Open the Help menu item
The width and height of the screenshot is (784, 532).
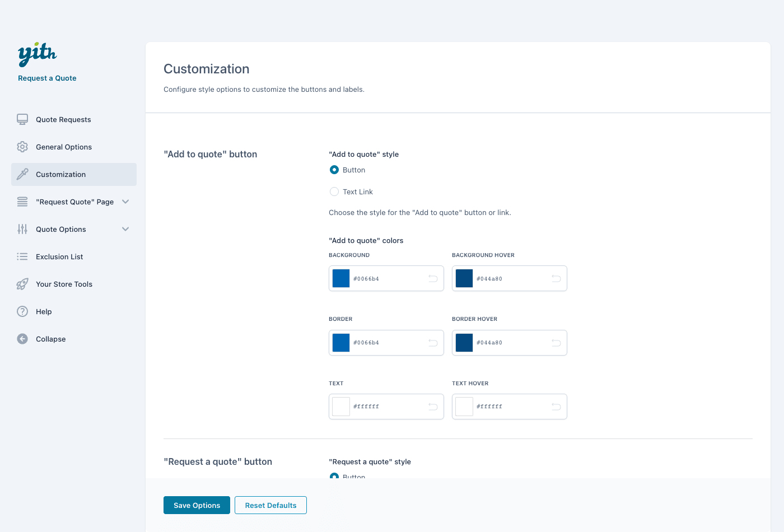coord(74,311)
